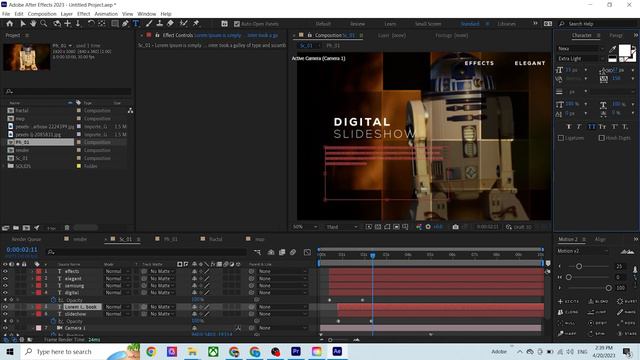Open the Animation menu
Screen dimensions: 640x360
(x=106, y=14)
